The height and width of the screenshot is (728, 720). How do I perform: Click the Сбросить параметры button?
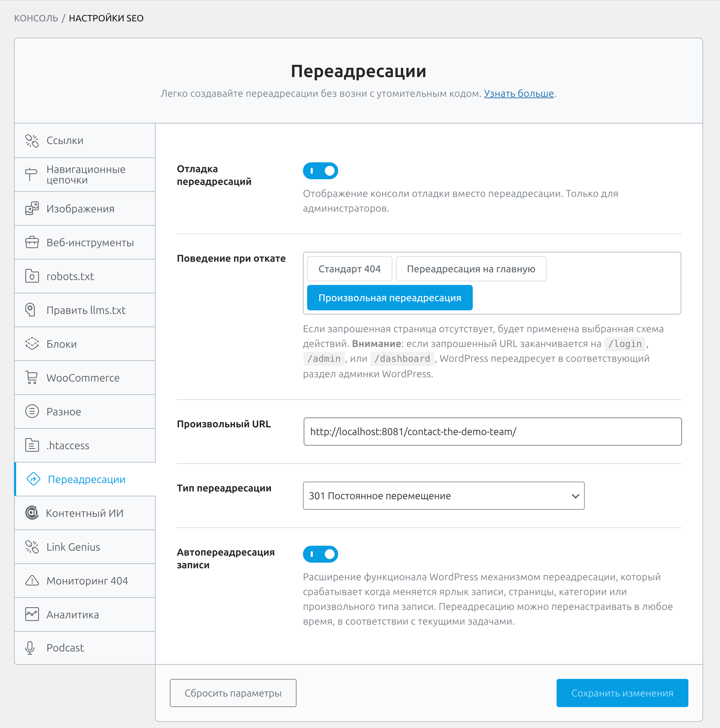point(233,693)
